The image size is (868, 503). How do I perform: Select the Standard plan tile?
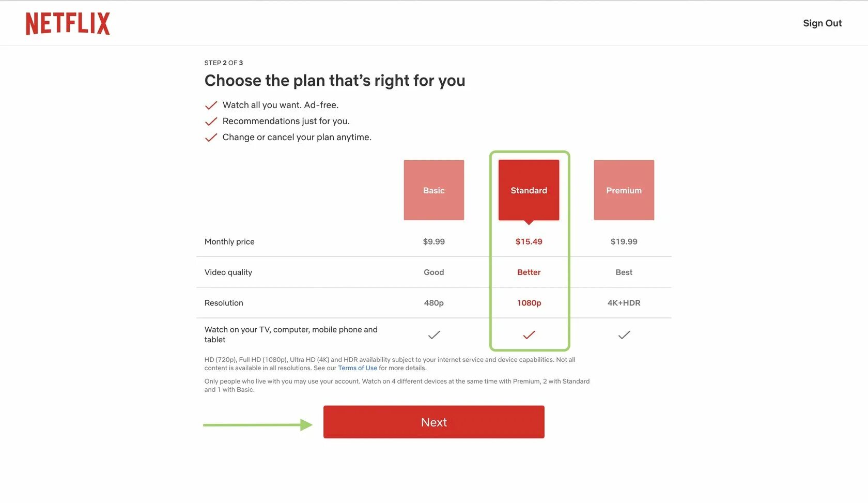[529, 190]
